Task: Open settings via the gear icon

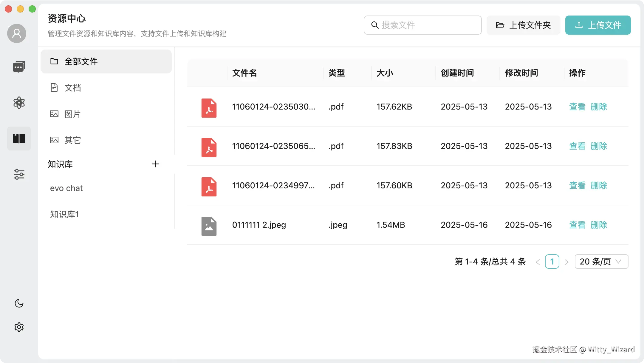Action: [19, 327]
